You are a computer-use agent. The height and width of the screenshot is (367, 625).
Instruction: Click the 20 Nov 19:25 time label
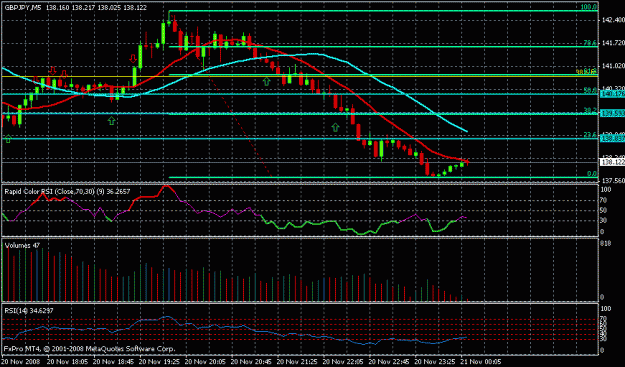click(x=159, y=361)
